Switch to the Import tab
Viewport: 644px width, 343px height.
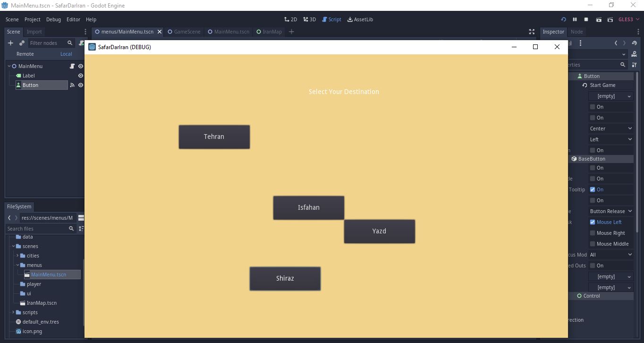point(34,32)
